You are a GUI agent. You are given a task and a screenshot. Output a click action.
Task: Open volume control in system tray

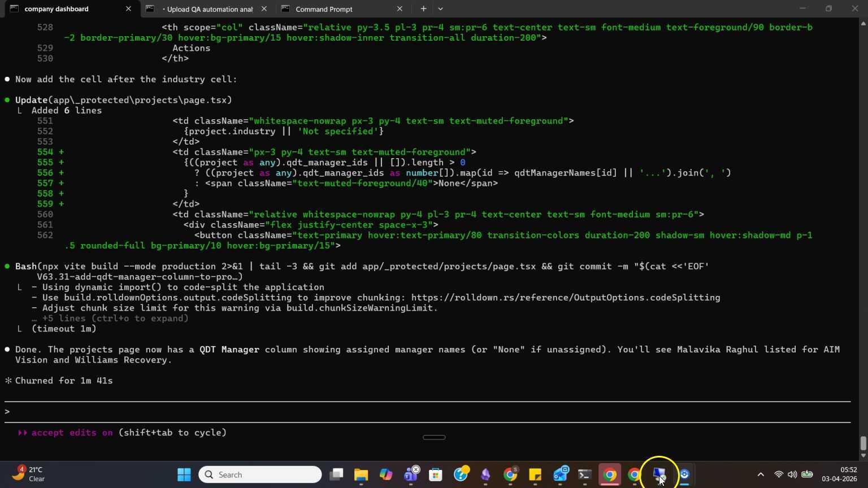[792, 475]
